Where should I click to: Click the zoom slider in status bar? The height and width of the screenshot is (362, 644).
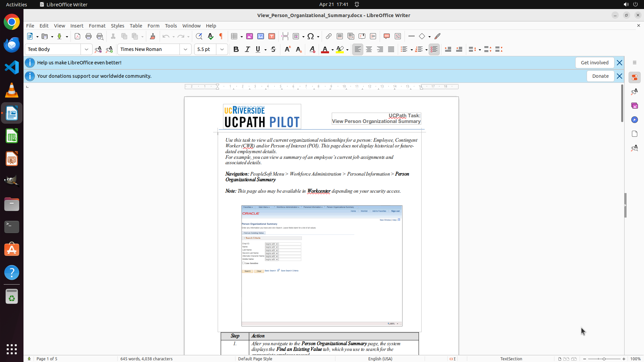[604, 359]
